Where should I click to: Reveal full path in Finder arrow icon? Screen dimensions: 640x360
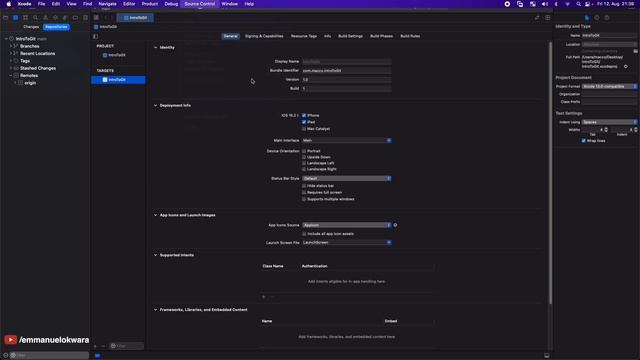626,66
